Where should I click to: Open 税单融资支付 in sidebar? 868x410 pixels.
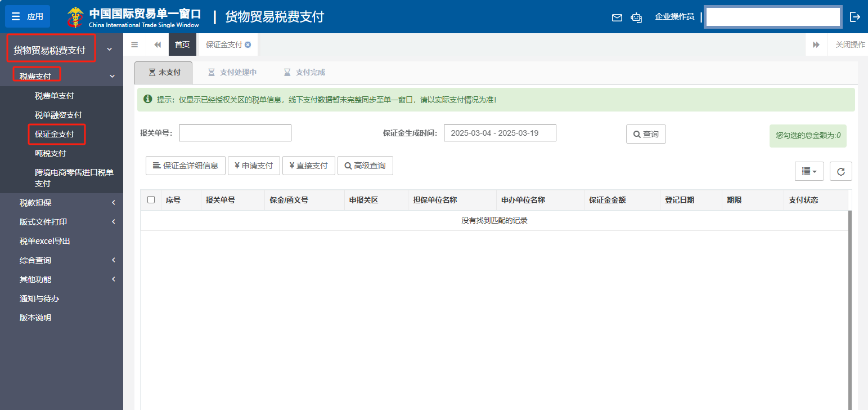(58, 115)
